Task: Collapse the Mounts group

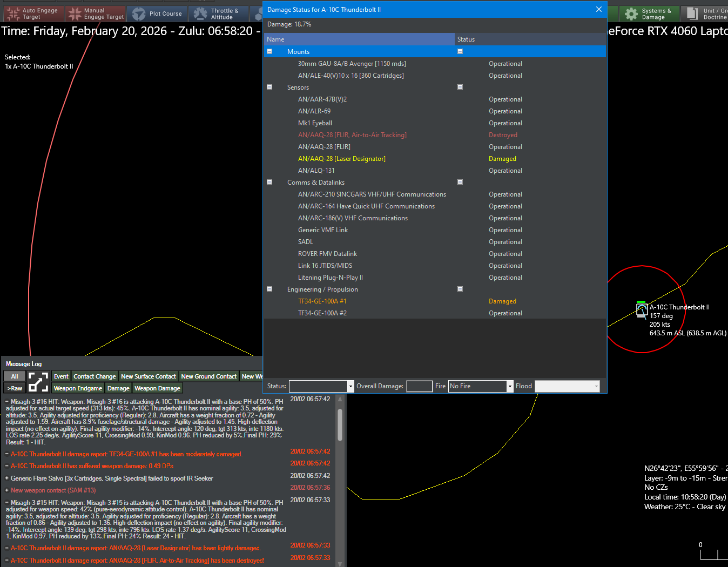Action: (x=269, y=51)
